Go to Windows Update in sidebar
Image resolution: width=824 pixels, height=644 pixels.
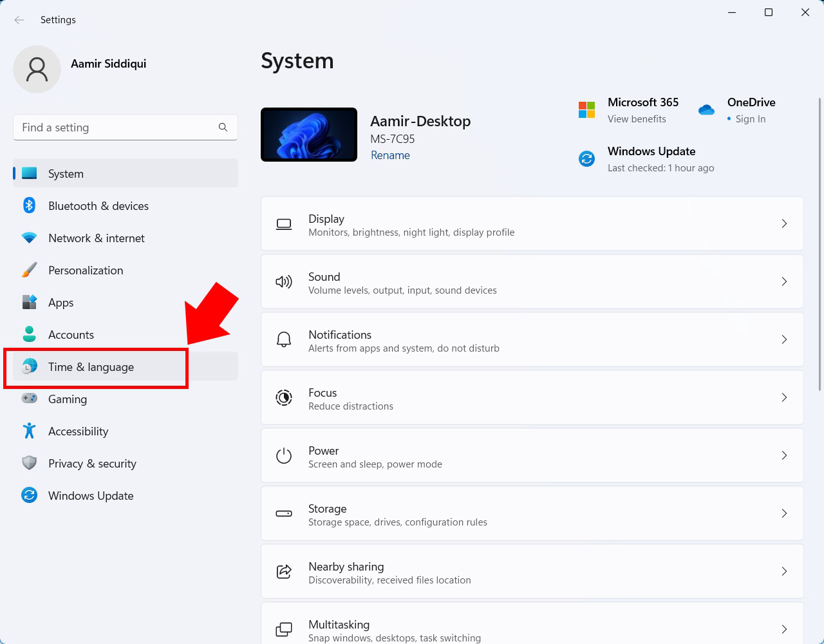tap(126, 495)
